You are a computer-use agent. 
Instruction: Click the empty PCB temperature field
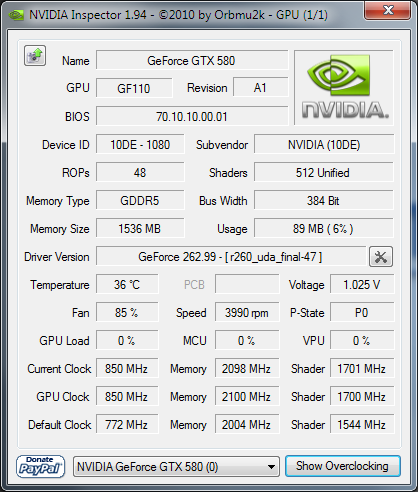pyautogui.click(x=247, y=284)
